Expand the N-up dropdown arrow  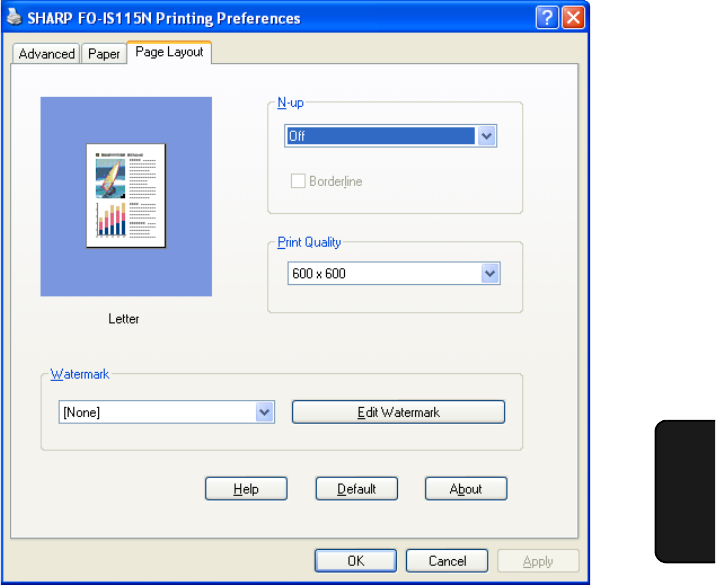point(487,136)
